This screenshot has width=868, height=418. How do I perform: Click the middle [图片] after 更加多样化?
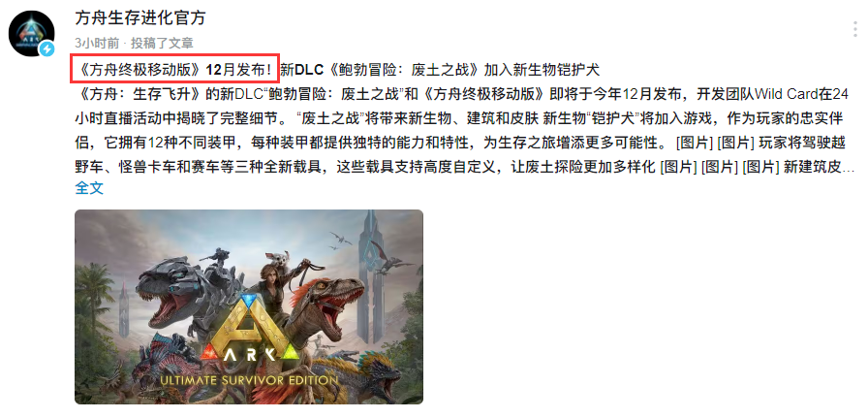(x=720, y=166)
